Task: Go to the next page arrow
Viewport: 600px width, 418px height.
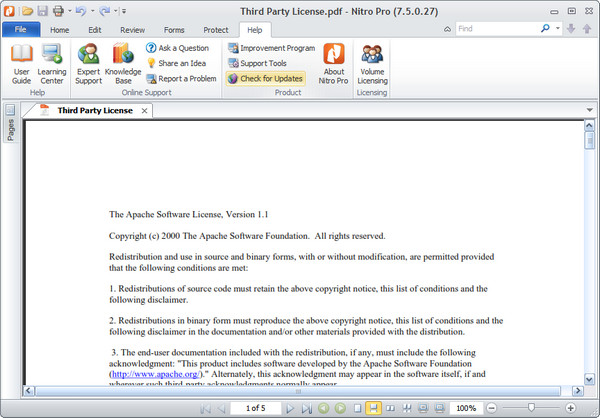Action: coord(291,409)
